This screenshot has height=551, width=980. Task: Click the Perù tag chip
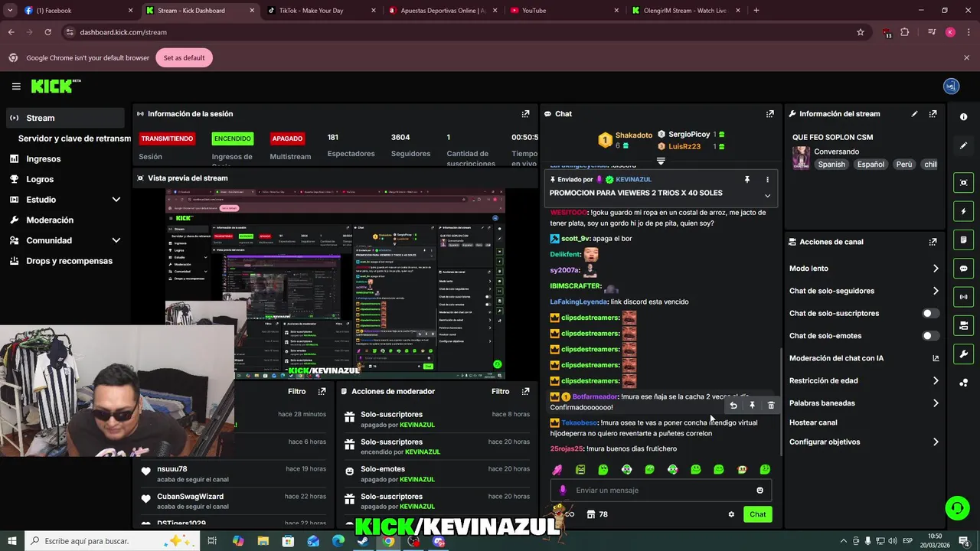(x=903, y=165)
